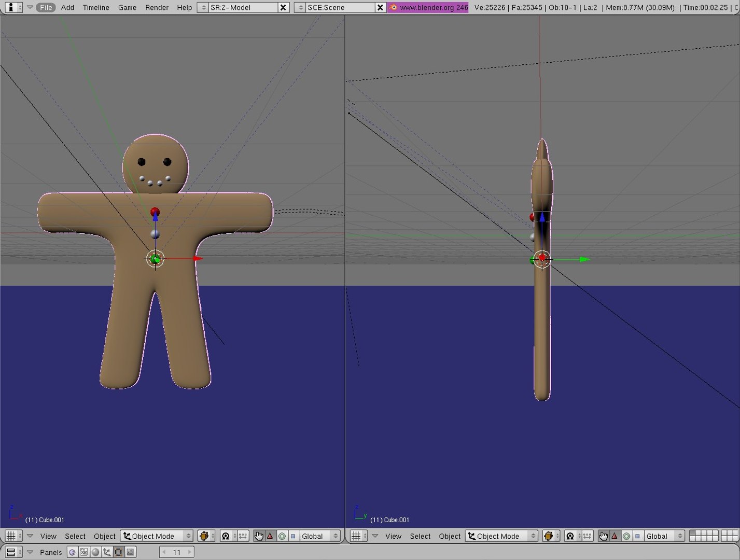Screen dimensions: 740x560
Task: Delete the SR:2-Model screen with its X button
Action: [283, 7]
